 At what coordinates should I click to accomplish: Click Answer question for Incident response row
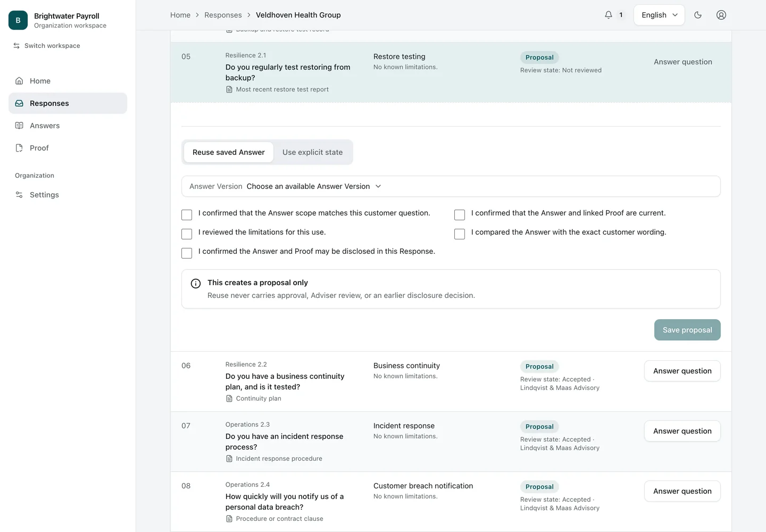click(682, 431)
